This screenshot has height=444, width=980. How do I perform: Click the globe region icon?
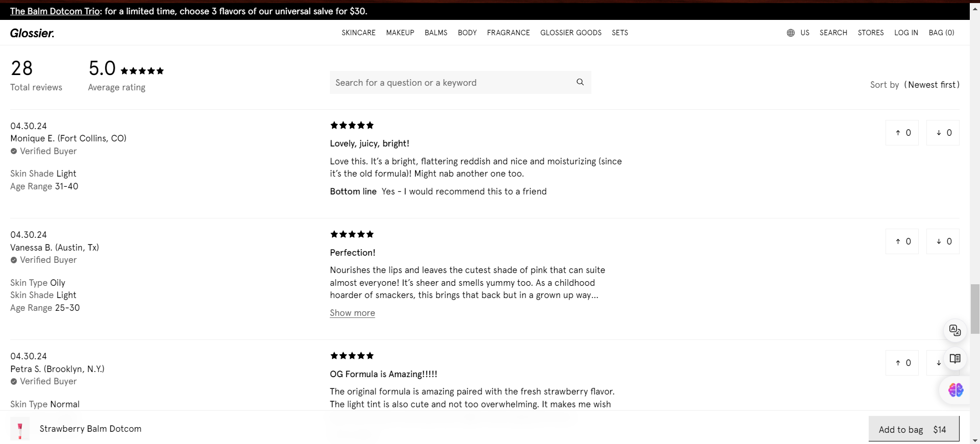[791, 33]
